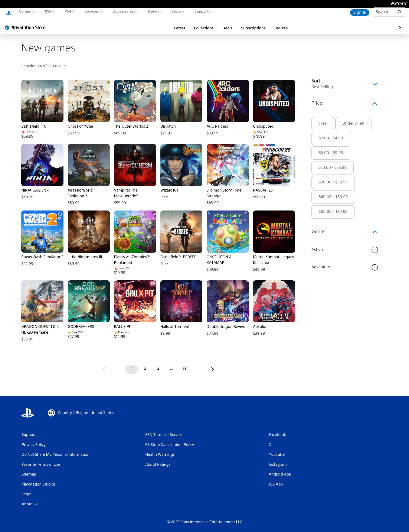
Task: Click the PlayStation logo in top navigation
Action: point(9,13)
